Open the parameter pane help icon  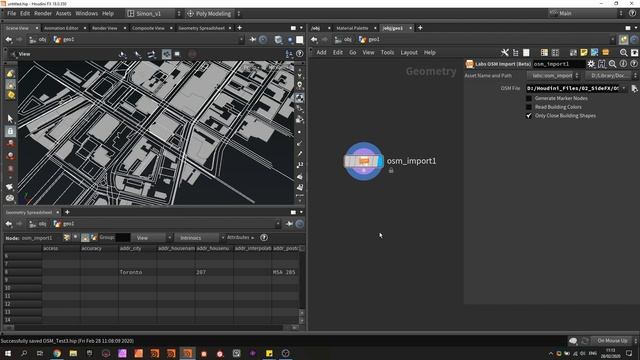tap(633, 64)
